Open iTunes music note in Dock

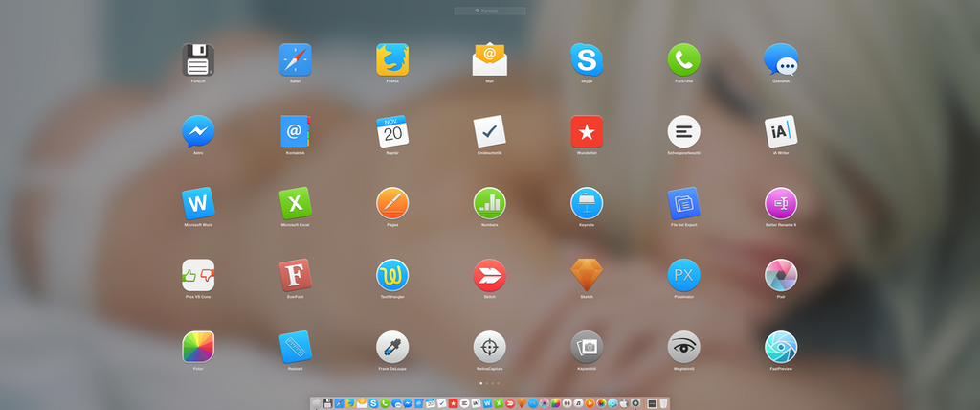point(578,403)
